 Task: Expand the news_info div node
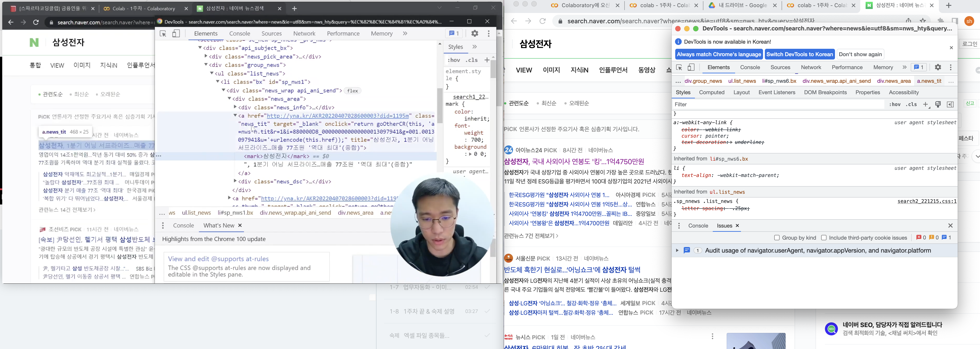click(235, 107)
